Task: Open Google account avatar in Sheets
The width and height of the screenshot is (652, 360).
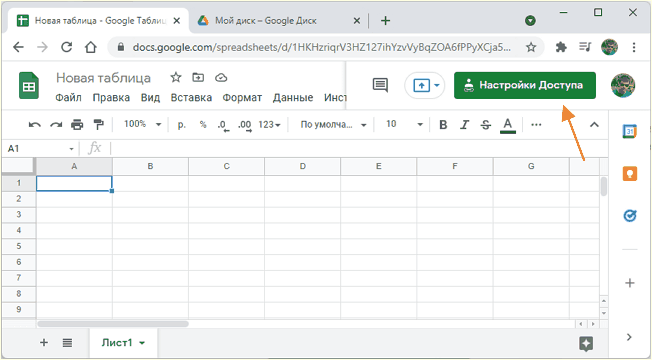Action: coord(622,85)
